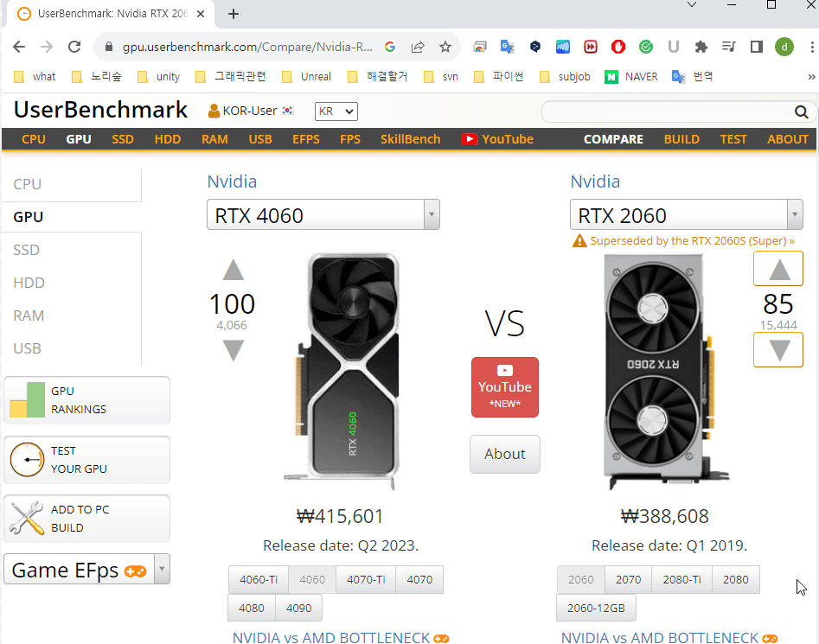This screenshot has width=819, height=644.
Task: Open the SkillBench nav item
Action: (411, 139)
